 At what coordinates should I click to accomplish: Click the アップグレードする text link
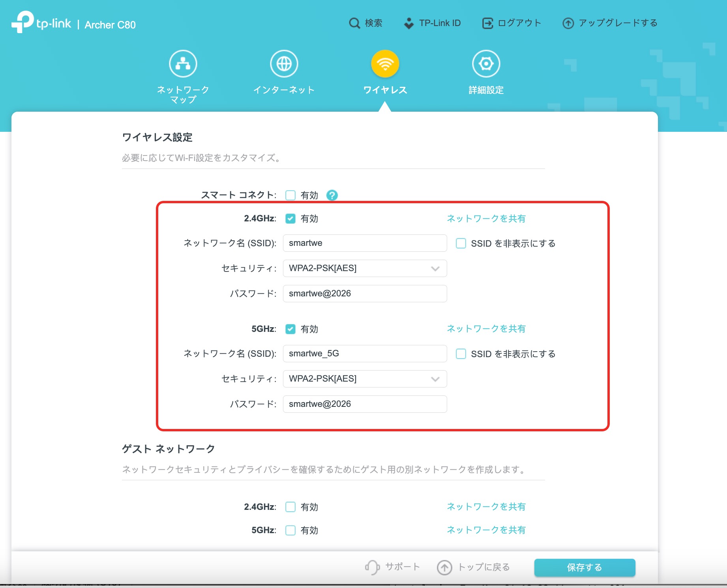pos(618,23)
